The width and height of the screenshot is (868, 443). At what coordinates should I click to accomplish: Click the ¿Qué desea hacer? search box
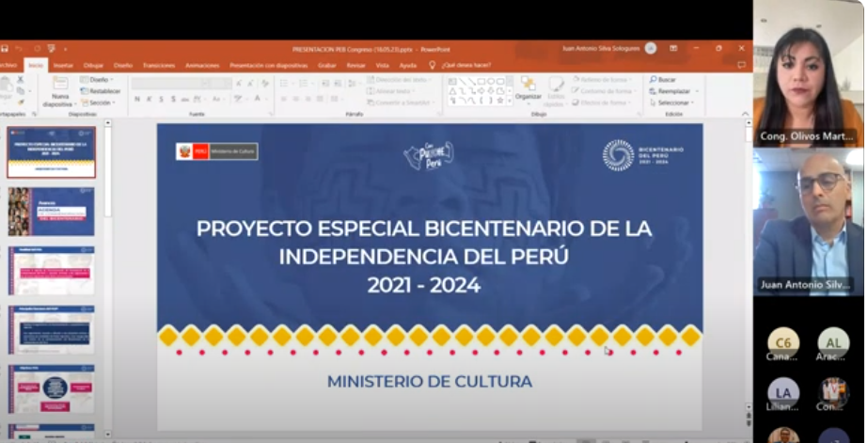tap(462, 65)
